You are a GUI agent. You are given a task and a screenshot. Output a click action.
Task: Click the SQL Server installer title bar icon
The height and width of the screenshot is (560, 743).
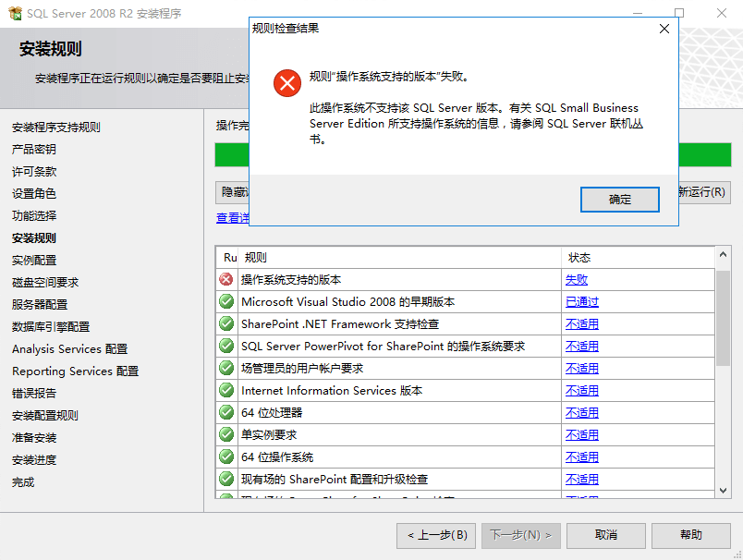pos(15,14)
